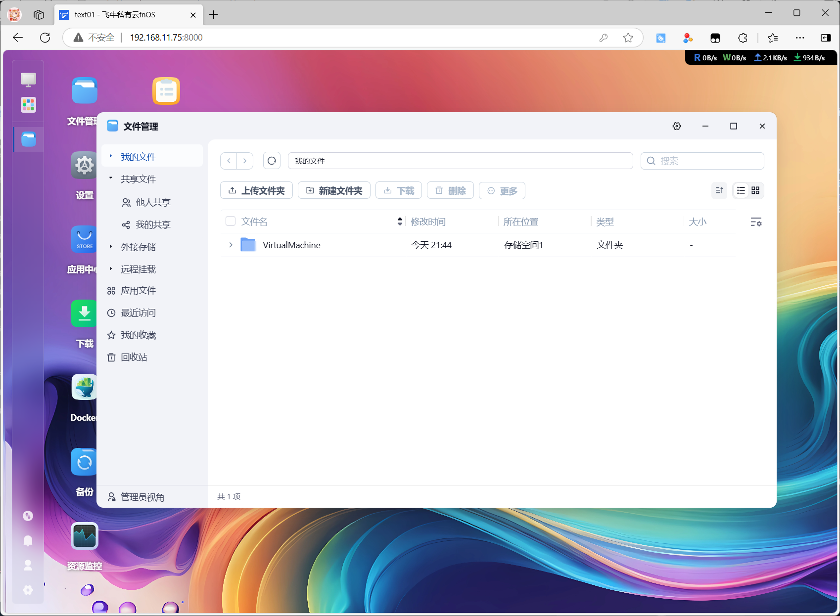Tick the select-all checkbox in header

pyautogui.click(x=231, y=221)
